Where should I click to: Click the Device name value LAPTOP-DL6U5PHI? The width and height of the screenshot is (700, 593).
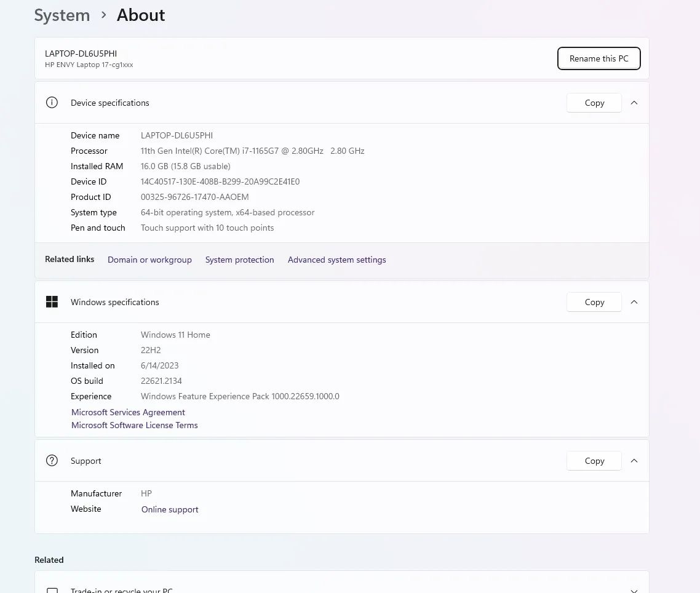click(177, 135)
